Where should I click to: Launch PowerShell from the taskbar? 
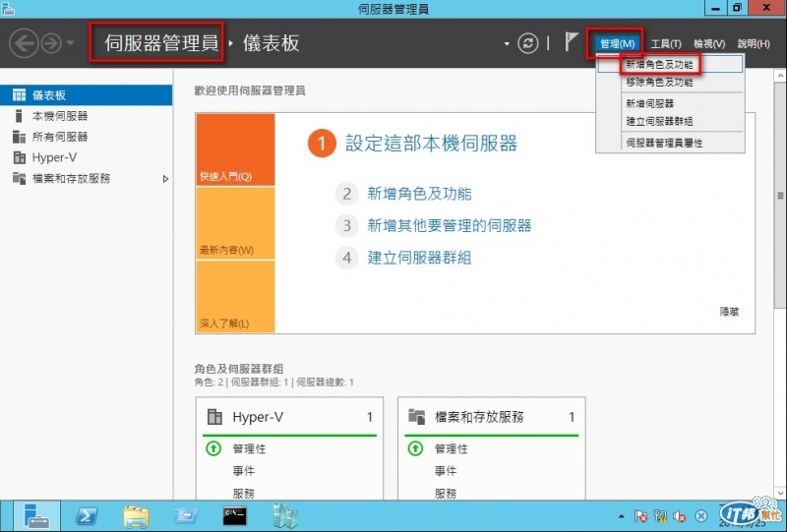87,516
